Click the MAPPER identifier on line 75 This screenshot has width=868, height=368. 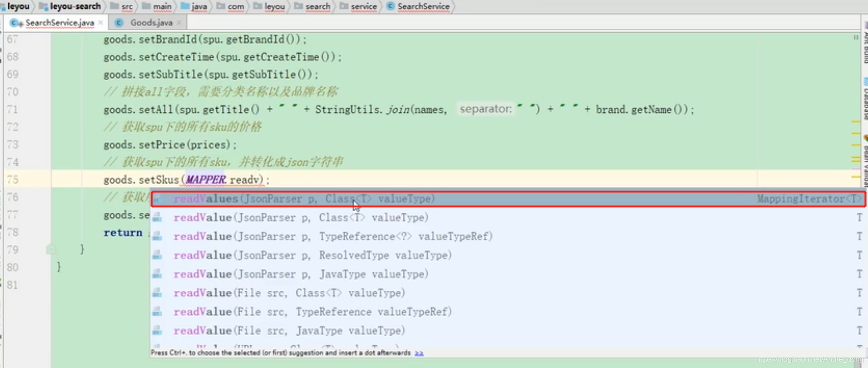tap(206, 180)
